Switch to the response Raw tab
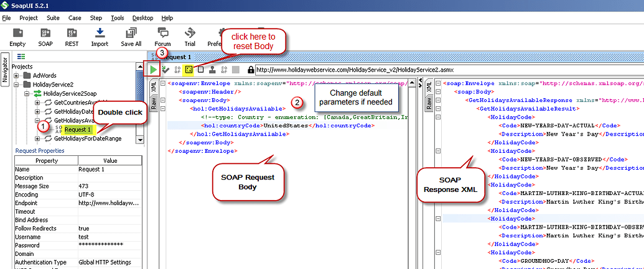The height and width of the screenshot is (269, 644). 428,103
